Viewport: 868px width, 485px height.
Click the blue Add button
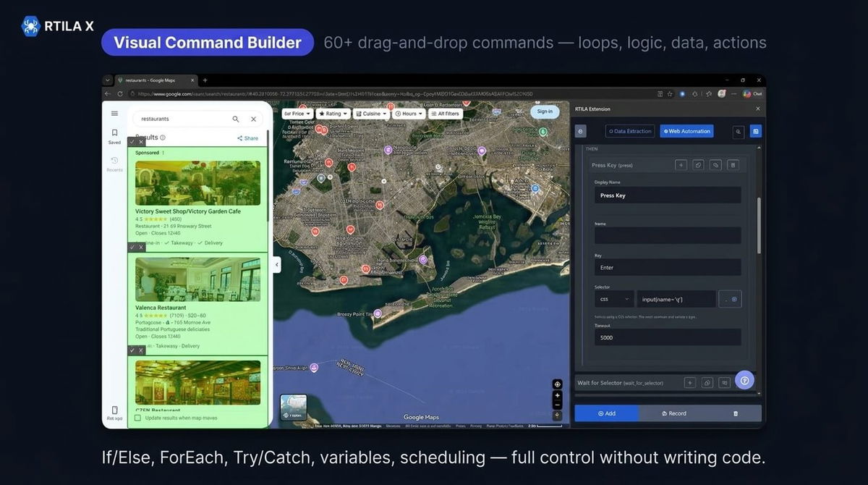pos(606,413)
